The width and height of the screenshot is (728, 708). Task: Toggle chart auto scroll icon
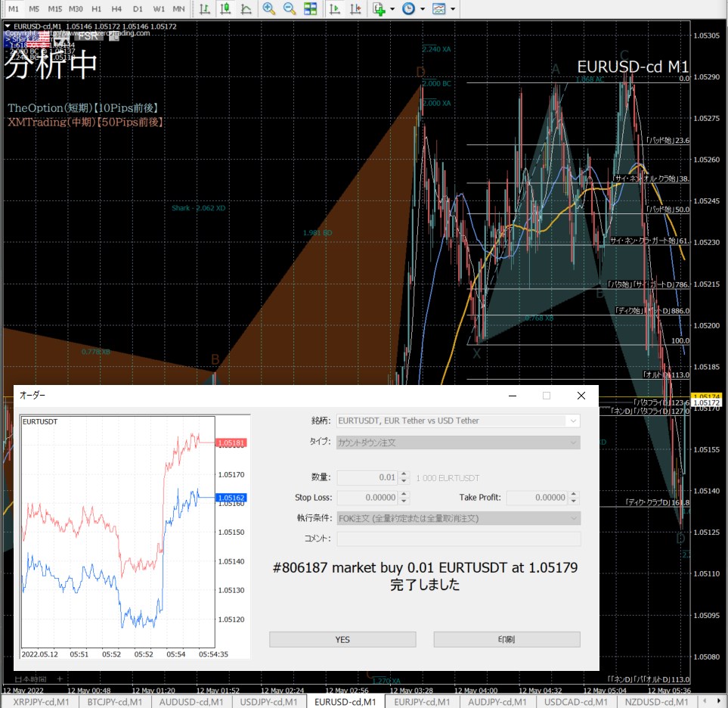pyautogui.click(x=335, y=9)
